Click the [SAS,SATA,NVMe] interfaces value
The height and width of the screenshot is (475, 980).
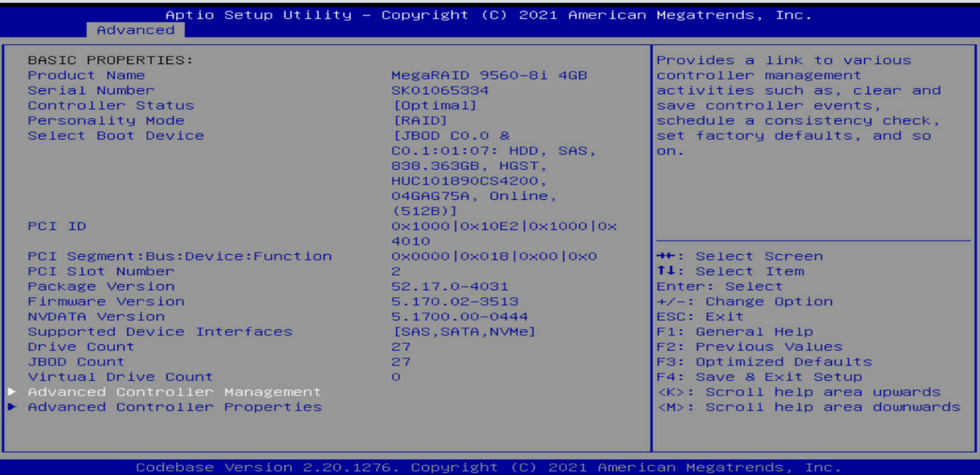point(464,332)
